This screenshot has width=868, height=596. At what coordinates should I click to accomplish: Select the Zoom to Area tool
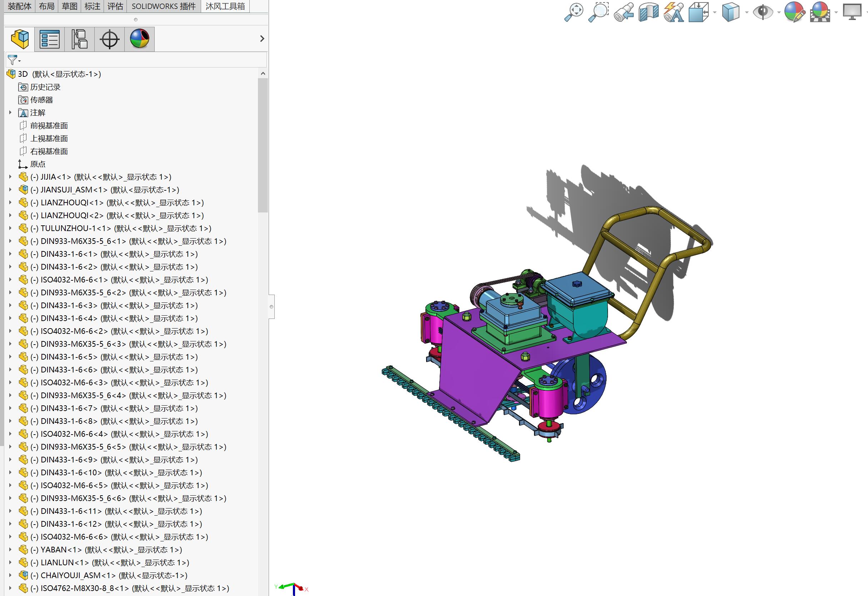click(598, 12)
